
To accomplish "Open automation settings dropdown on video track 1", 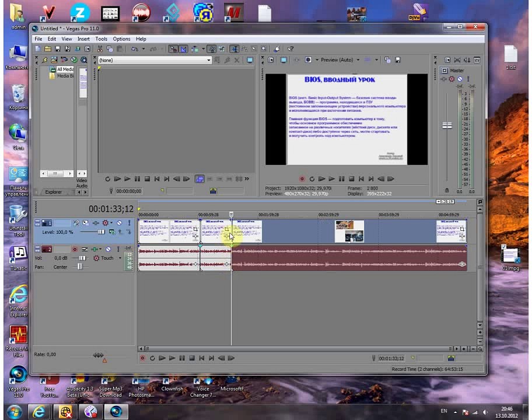I will [111, 223].
